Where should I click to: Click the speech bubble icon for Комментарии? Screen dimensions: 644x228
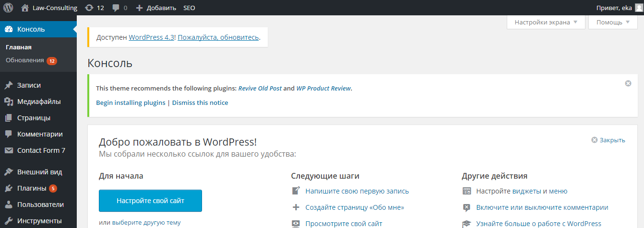(x=9, y=134)
